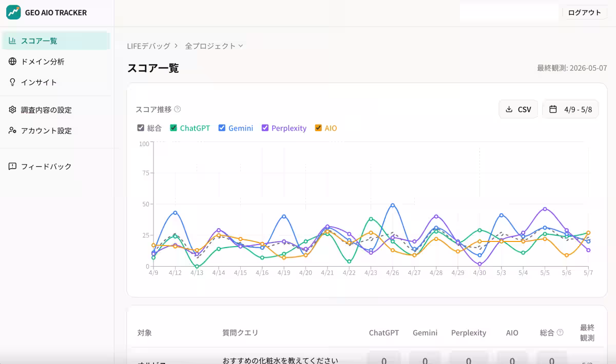This screenshot has height=364, width=616.
Task: Click the 質問クエリ column header
Action: [240, 333]
